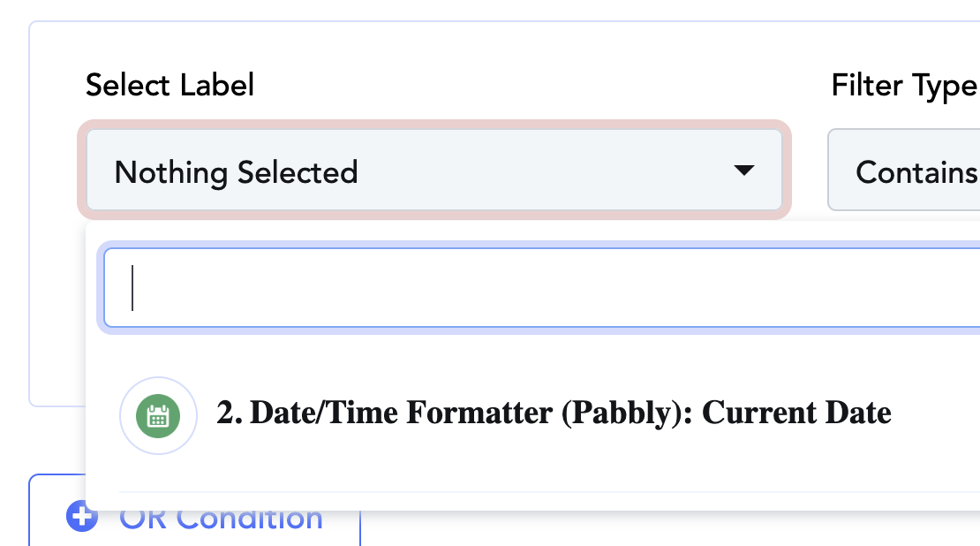The height and width of the screenshot is (546, 980).
Task: Click the blue plus icon beside OR Condition
Action: click(x=82, y=516)
